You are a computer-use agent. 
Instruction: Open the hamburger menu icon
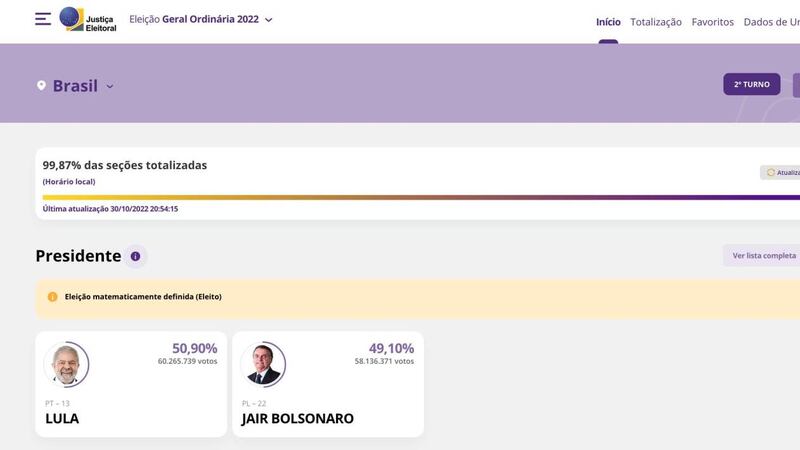tap(43, 19)
